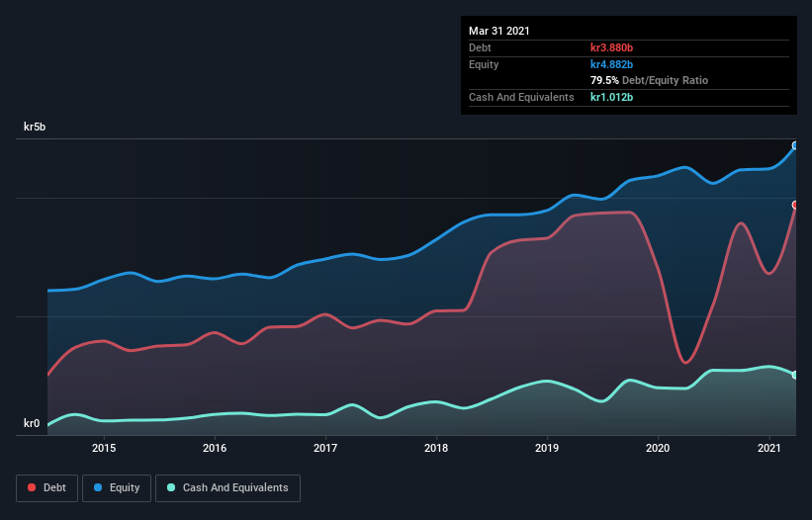Click the Debt label in tooltip

coord(480,47)
